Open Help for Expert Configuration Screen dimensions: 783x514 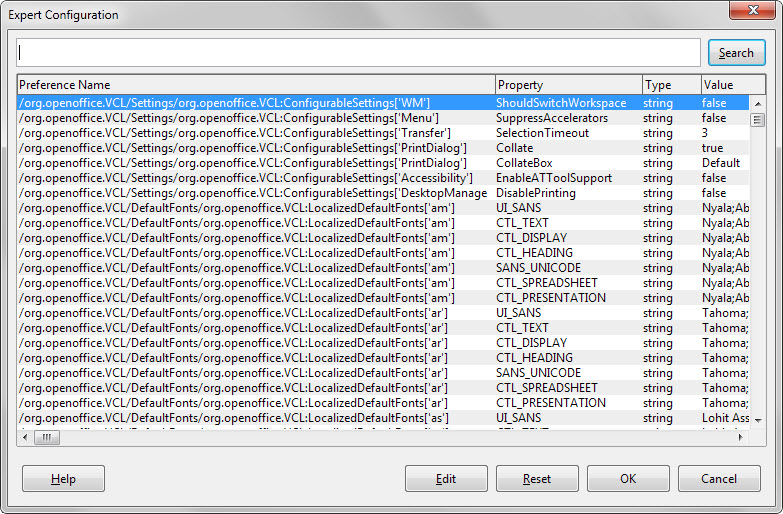[x=63, y=479]
